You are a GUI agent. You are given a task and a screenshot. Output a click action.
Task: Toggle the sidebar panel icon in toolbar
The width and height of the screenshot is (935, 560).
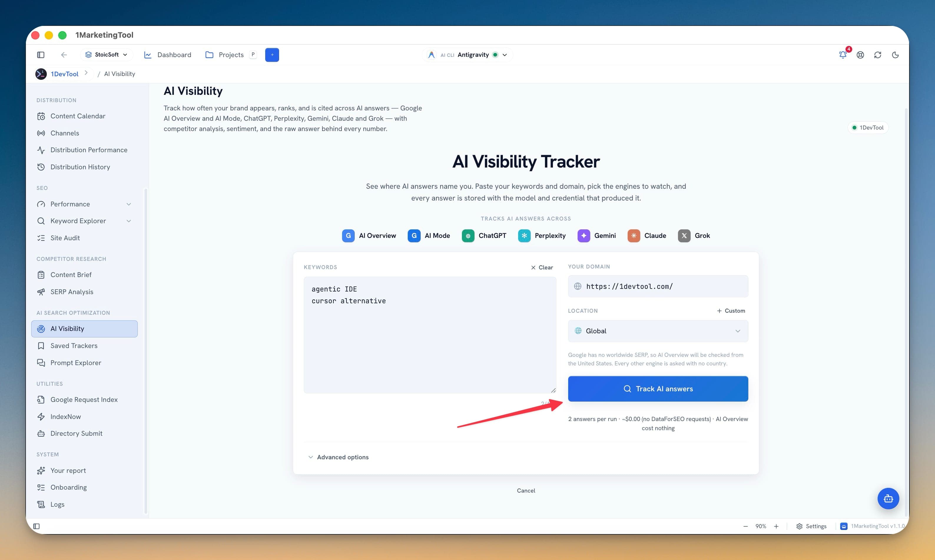point(41,55)
